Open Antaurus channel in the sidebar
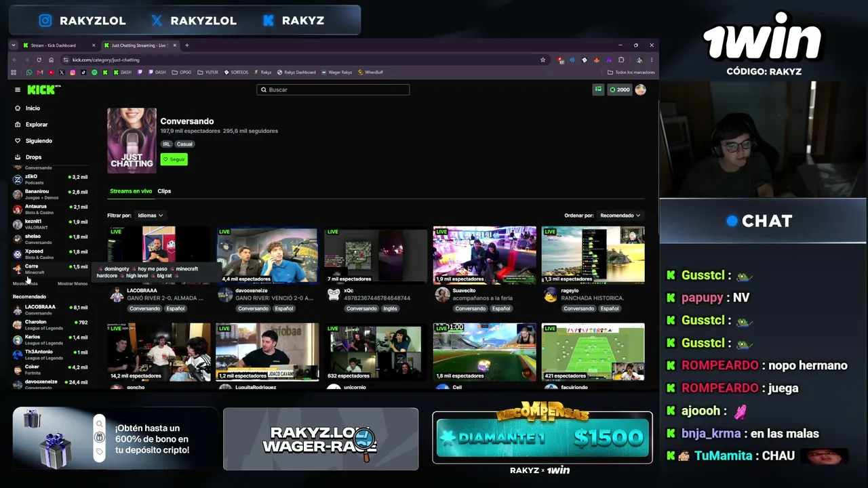 tap(51, 209)
